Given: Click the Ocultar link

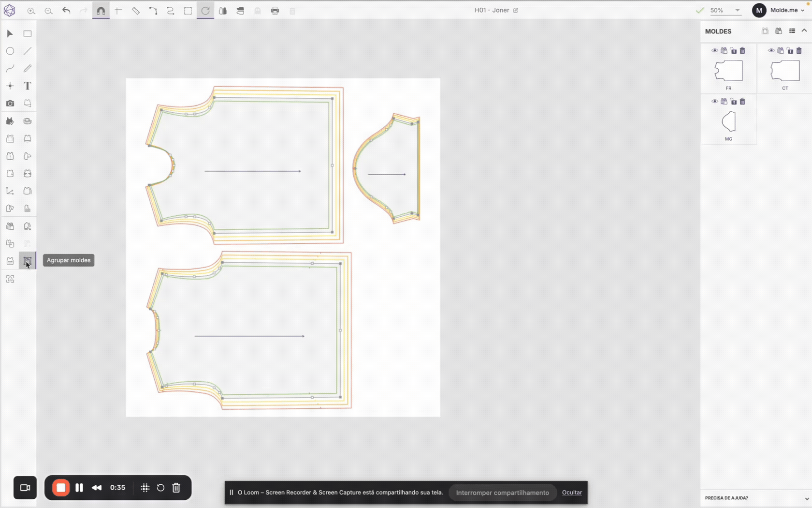Looking at the screenshot, I should (x=572, y=493).
